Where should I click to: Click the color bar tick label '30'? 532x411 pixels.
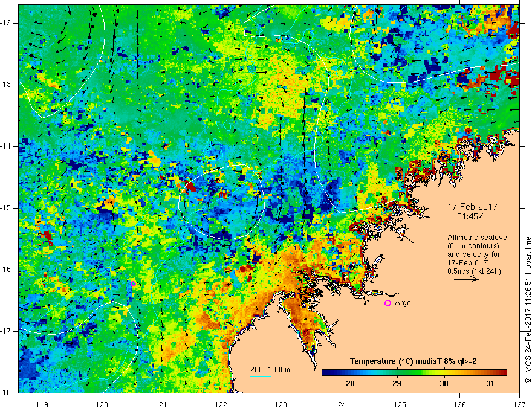[x=444, y=384]
